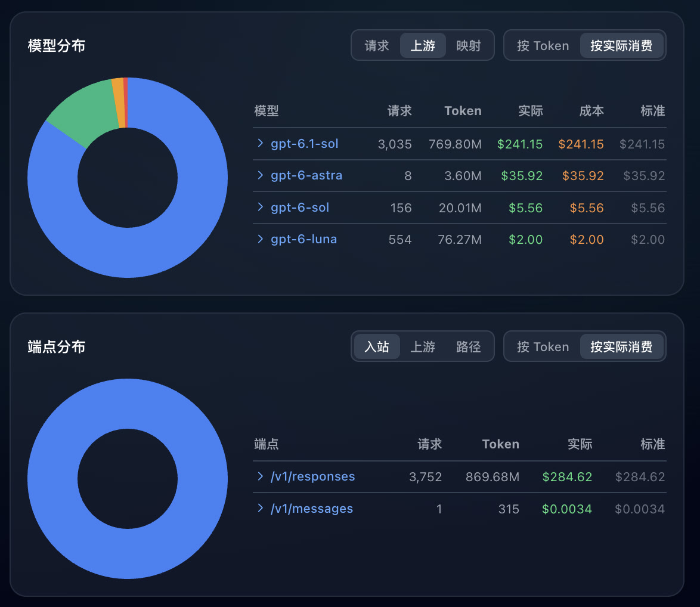The width and height of the screenshot is (700, 607).
Task: Click the 20.01M token value
Action: [x=460, y=208]
